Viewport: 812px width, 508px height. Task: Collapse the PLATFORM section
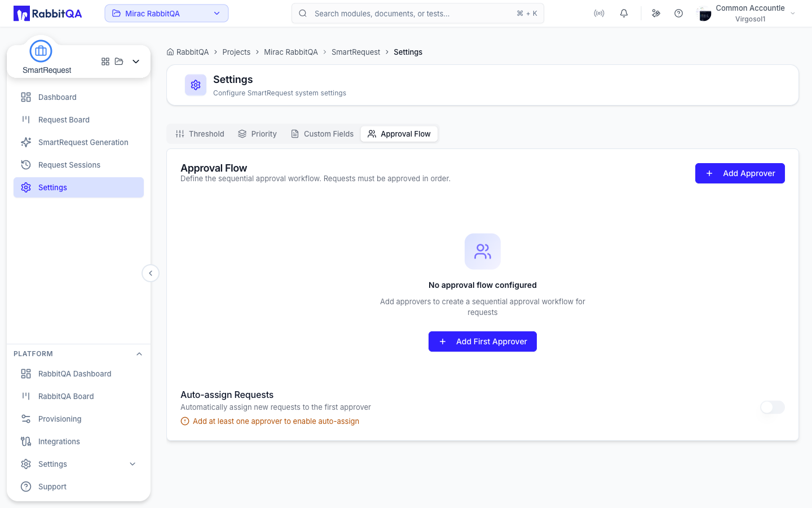click(x=139, y=354)
